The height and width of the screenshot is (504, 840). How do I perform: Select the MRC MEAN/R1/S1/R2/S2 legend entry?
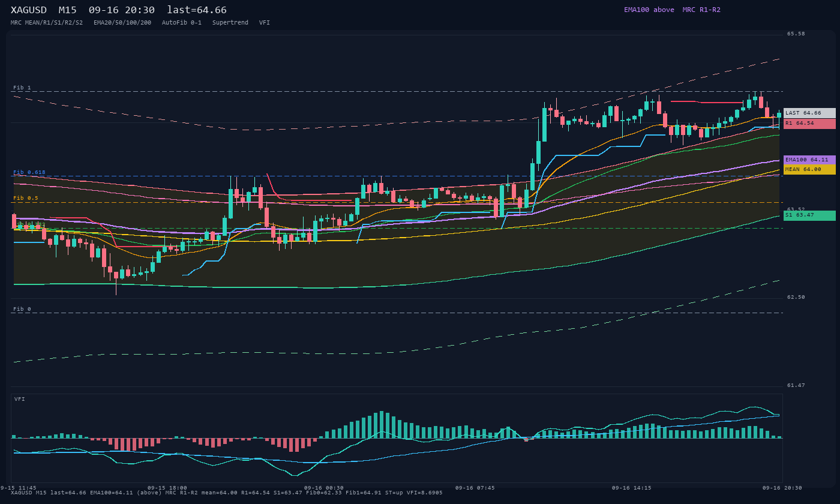(x=47, y=23)
